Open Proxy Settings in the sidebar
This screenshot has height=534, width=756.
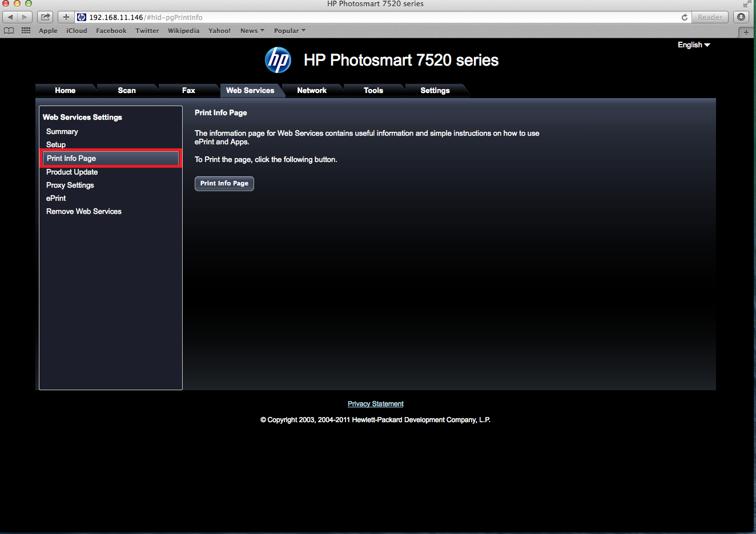click(x=70, y=185)
